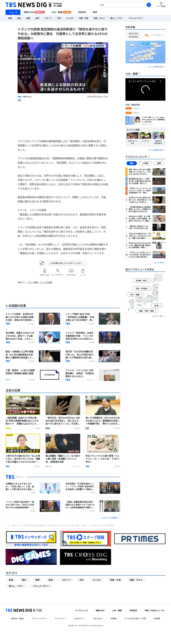Screen dimensions: 171x644
Task: Click 暮らし・マネー category button near footer
Action: (16, 586)
